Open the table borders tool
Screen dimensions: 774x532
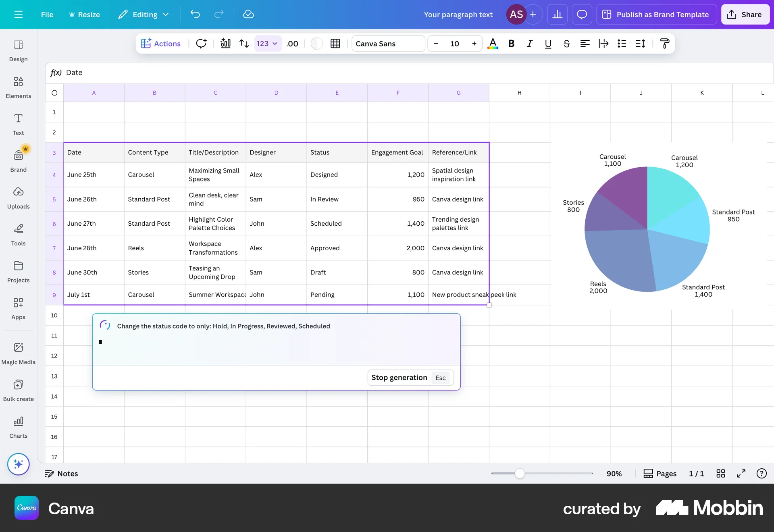[x=335, y=44]
